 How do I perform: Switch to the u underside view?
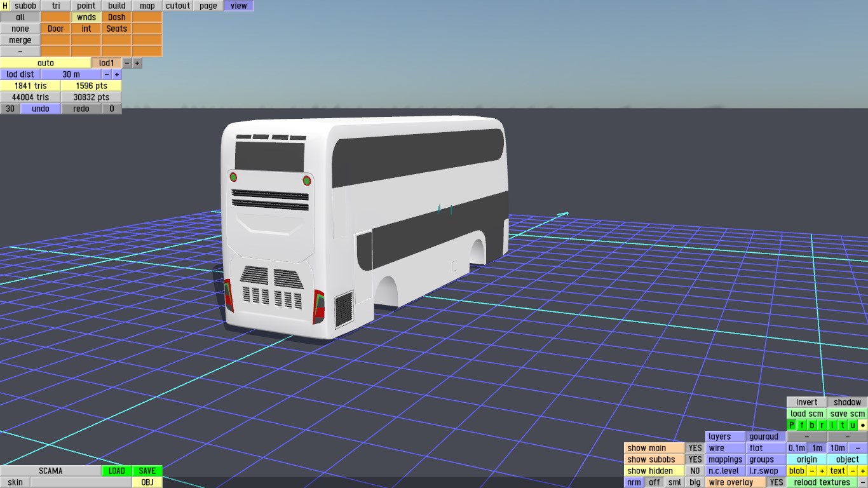853,425
